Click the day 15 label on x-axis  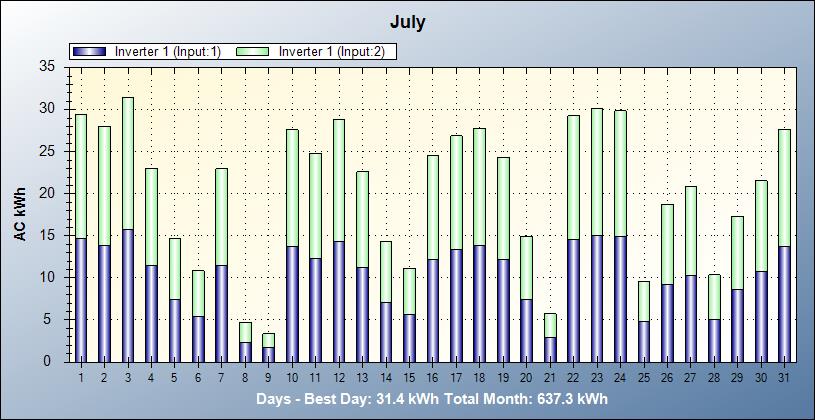pyautogui.click(x=409, y=378)
